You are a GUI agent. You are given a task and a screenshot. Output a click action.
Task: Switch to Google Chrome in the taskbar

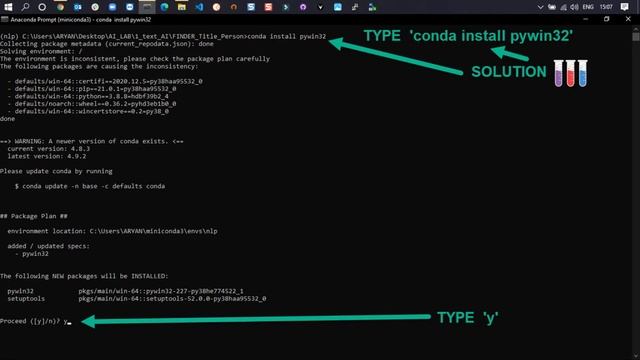tap(60, 7)
